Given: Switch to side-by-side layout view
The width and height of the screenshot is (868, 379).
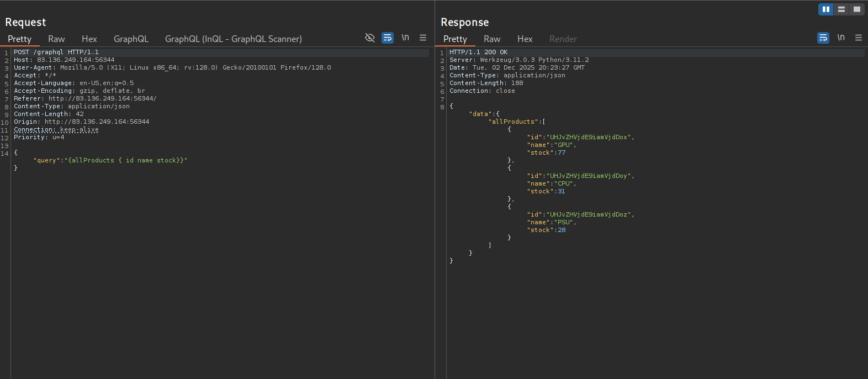Looking at the screenshot, I should click(825, 9).
